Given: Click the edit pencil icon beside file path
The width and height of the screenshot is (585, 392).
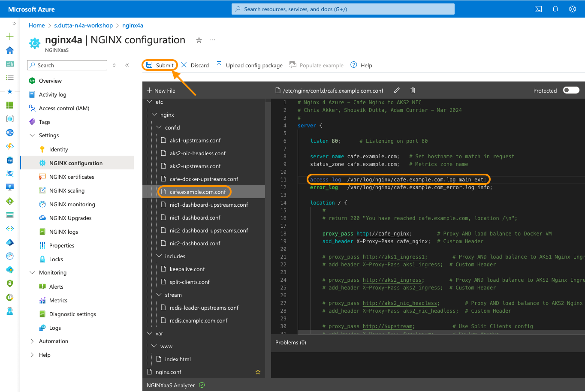Looking at the screenshot, I should (397, 90).
